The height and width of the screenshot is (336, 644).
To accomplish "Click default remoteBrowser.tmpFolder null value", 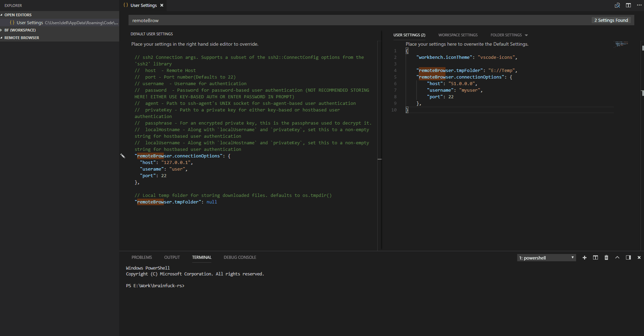I will point(212,202).
